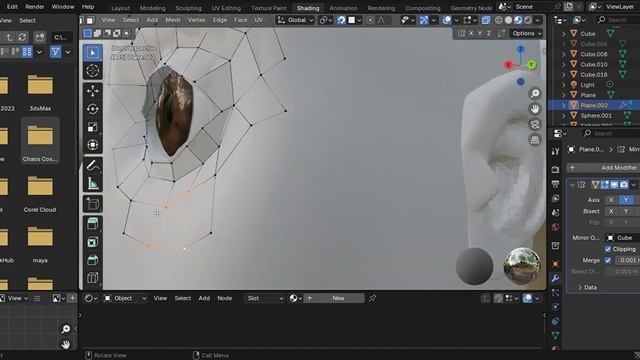Open the Output properties tab
This screenshot has width=640, height=360.
[555, 184]
